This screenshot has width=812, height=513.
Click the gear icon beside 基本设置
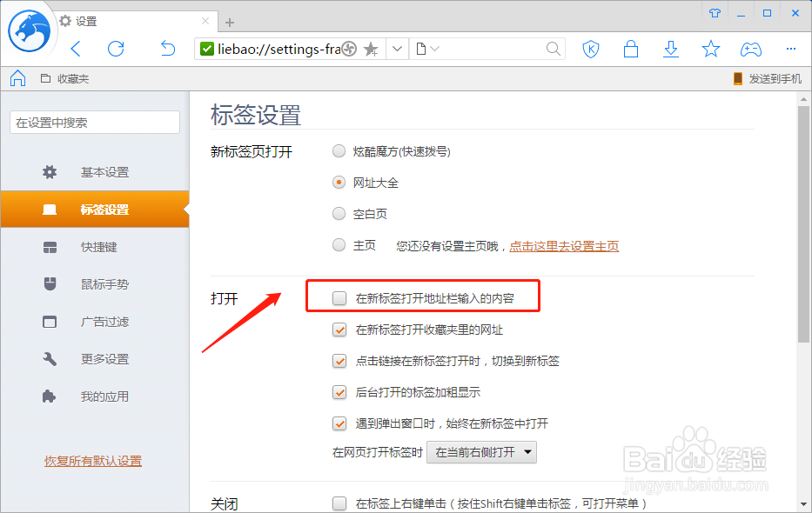[50, 172]
